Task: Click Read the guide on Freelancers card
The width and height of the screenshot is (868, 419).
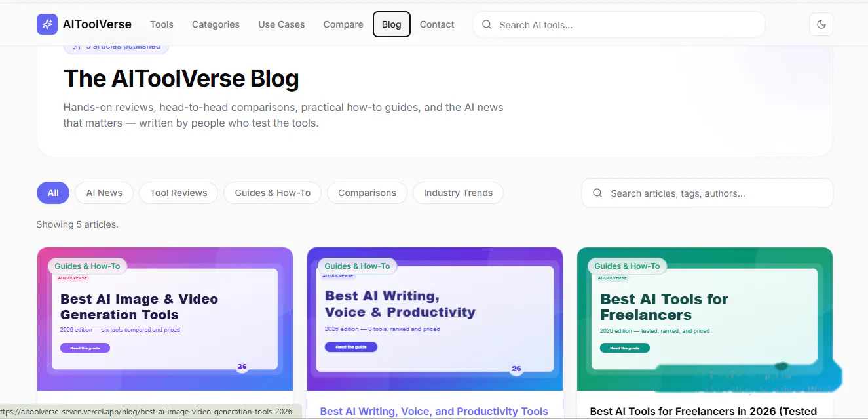Action: [625, 348]
